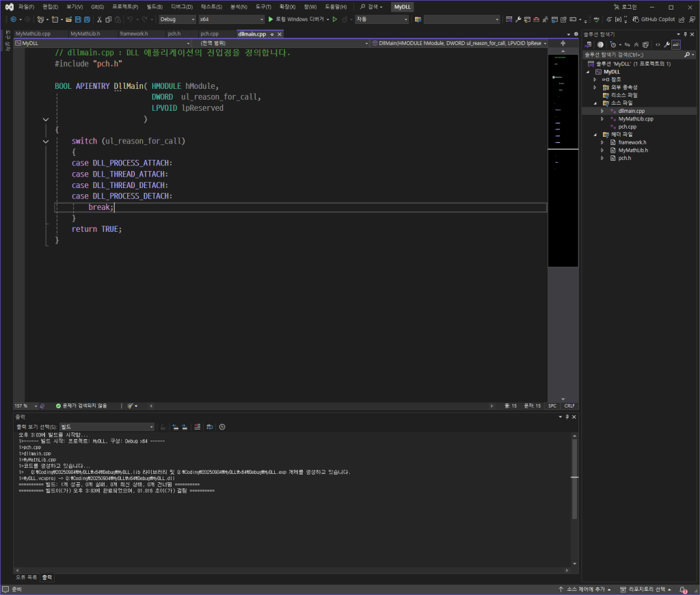Screen dimensions: 700x595
Task: Toggle auto-hide pin on Solution Explorer panel
Action: (x=686, y=34)
